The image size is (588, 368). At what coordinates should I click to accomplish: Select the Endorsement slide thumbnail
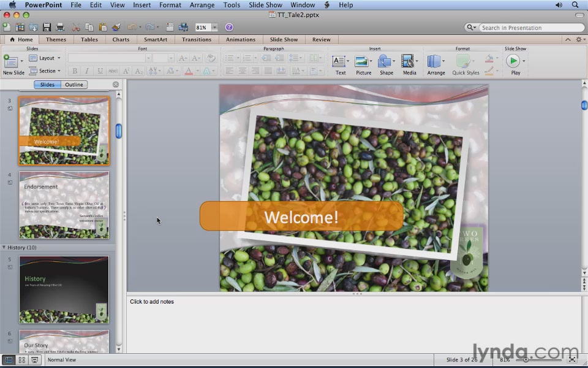64,205
